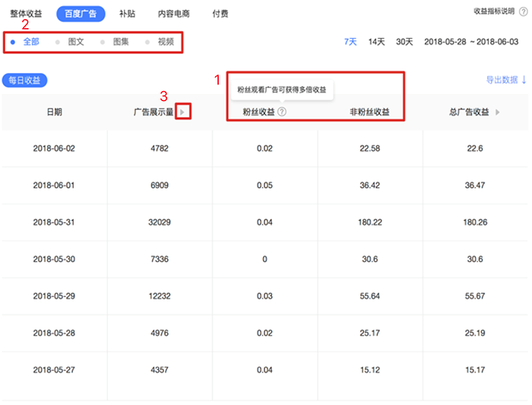Select the 图集 content filter
Image resolution: width=532 pixels, height=405 pixels.
point(120,42)
